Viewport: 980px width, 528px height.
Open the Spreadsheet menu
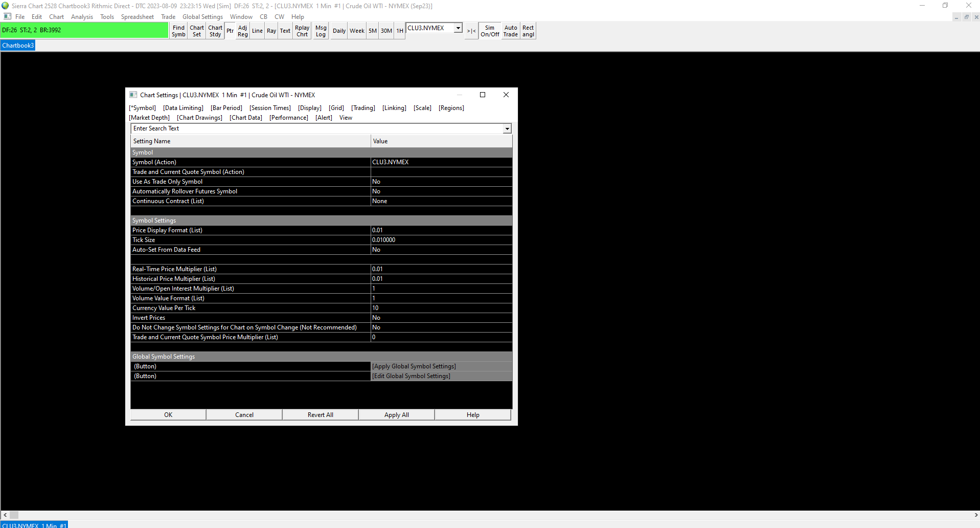[137, 17]
